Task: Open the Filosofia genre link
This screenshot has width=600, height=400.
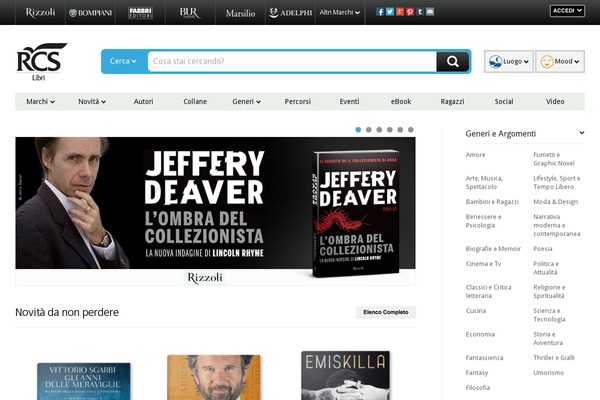Action: point(478,387)
